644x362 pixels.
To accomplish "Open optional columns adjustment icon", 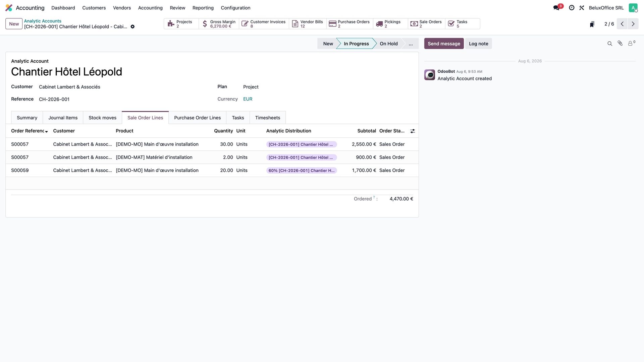I will coord(413,131).
